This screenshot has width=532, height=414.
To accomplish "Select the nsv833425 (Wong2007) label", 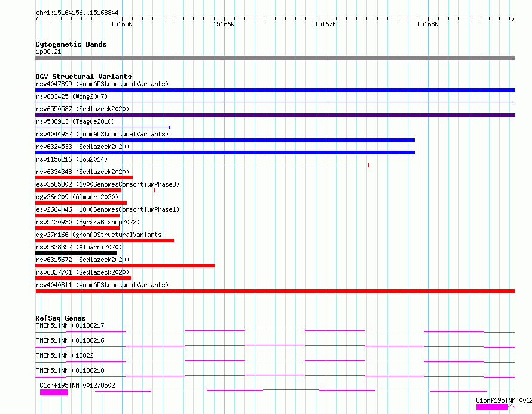I will point(72,96).
